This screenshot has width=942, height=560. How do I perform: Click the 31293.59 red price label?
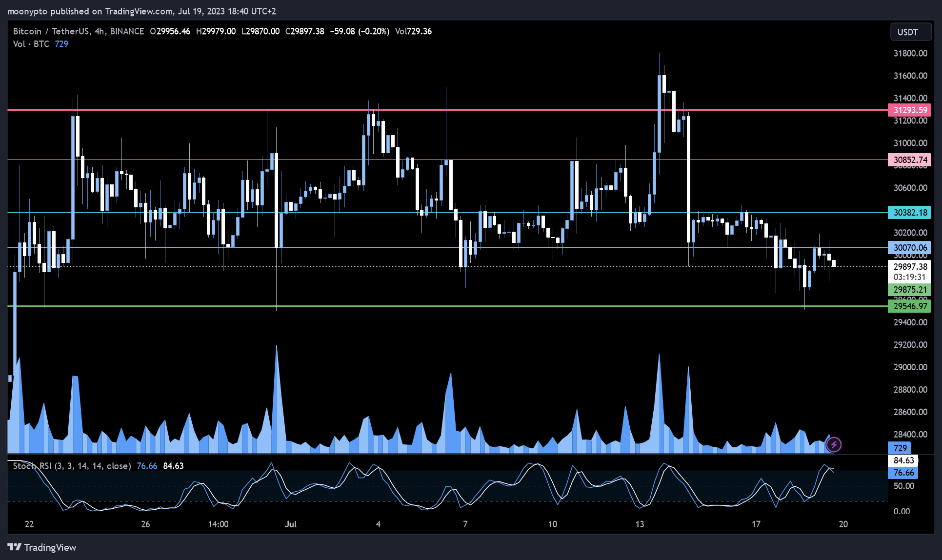tap(910, 110)
